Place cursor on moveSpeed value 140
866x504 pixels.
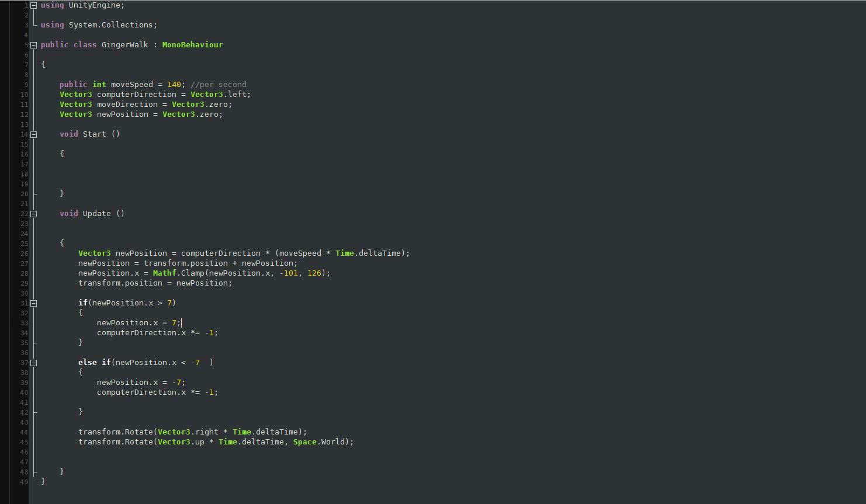[x=174, y=85]
